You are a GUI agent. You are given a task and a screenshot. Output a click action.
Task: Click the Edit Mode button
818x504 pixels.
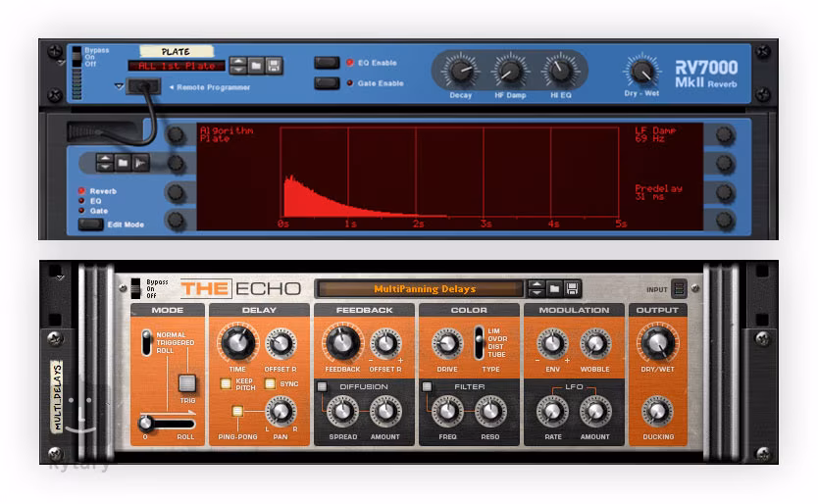(x=90, y=225)
